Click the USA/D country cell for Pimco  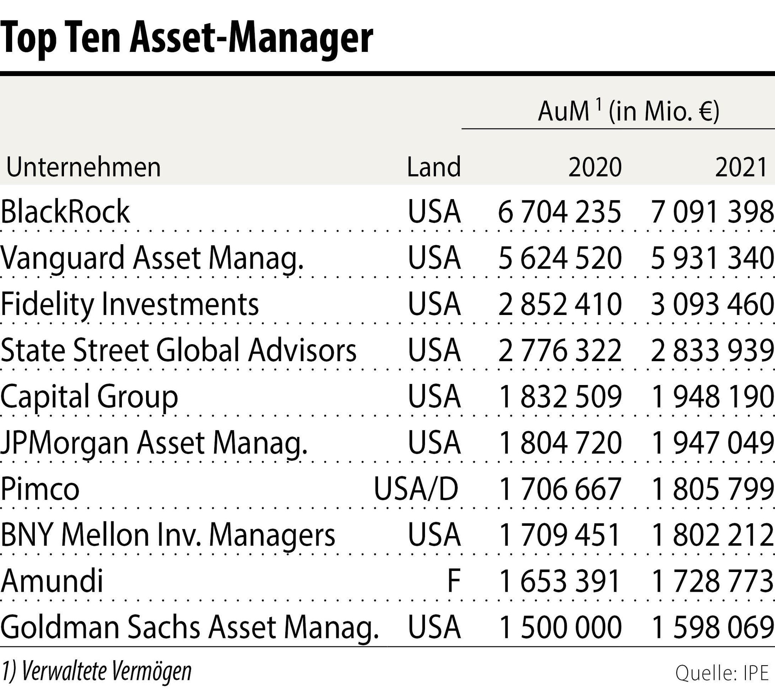coord(416,489)
